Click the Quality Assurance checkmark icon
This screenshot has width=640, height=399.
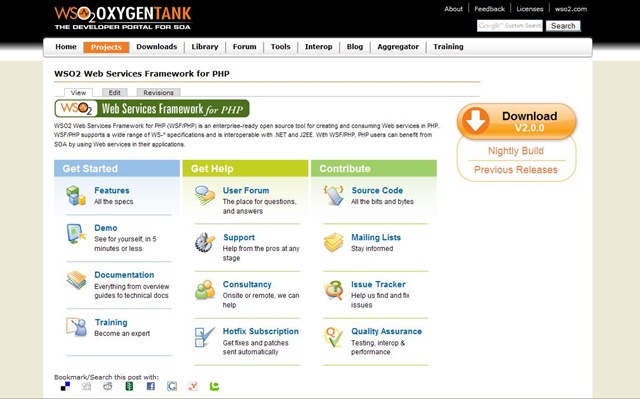[333, 337]
